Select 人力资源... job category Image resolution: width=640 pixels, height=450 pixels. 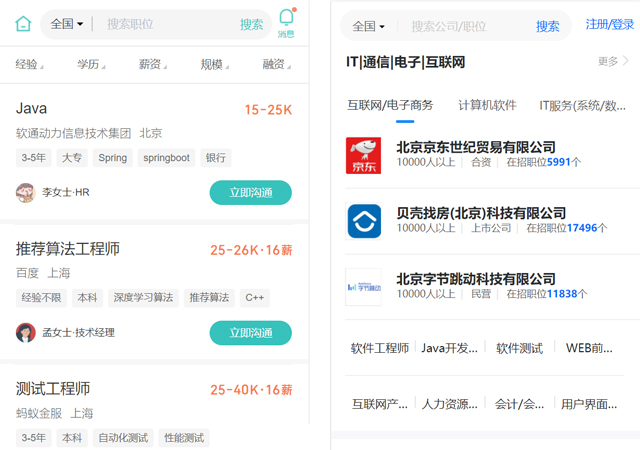tap(449, 404)
